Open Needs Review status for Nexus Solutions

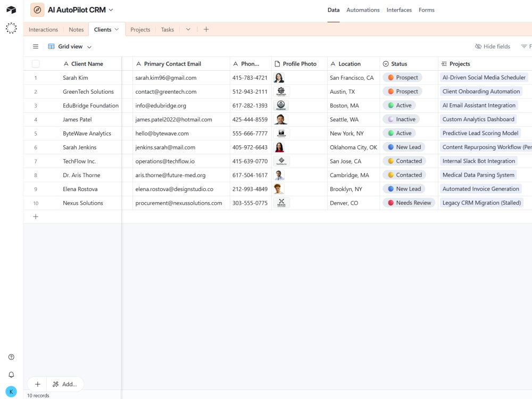coord(409,203)
